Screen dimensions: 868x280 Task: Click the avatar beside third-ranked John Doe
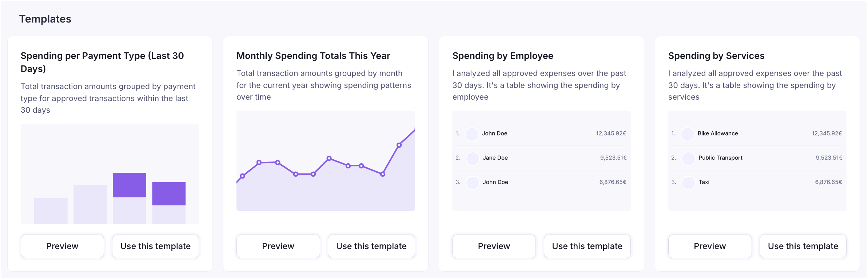(472, 183)
